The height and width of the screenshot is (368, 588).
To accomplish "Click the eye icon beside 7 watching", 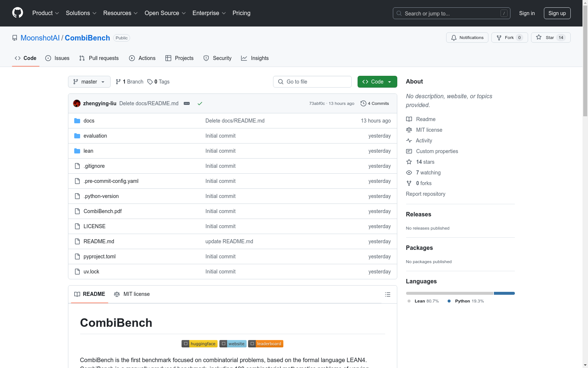I will (x=409, y=173).
